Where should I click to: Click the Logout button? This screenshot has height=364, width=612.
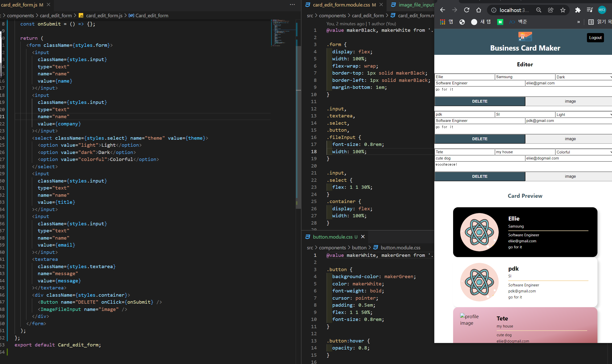[x=595, y=38]
